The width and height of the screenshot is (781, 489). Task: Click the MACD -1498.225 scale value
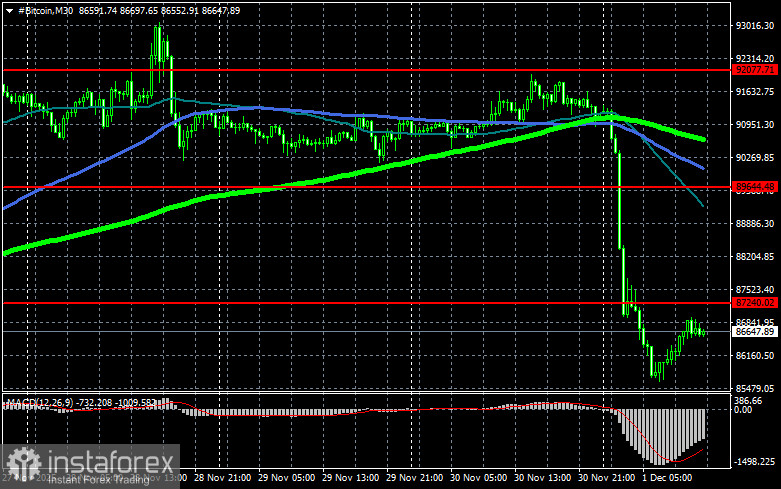pos(754,461)
